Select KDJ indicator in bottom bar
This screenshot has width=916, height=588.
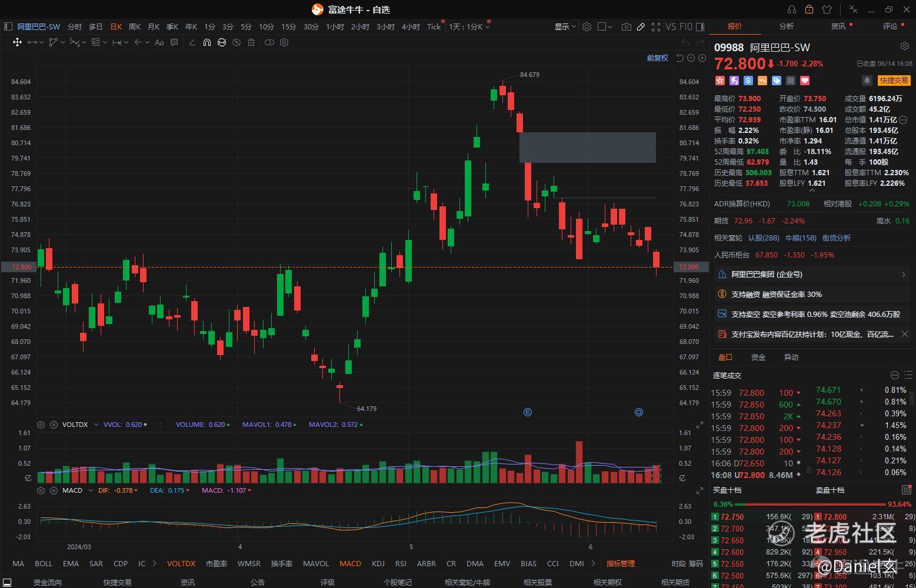[378, 563]
